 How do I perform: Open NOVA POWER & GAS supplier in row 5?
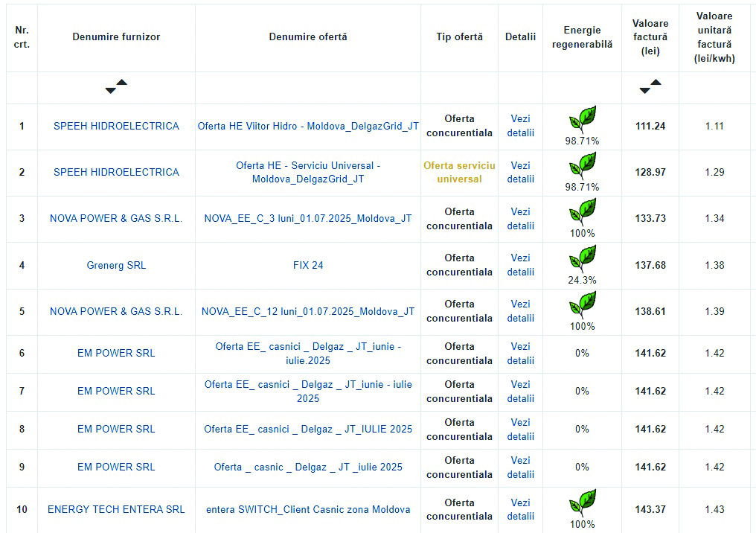[x=116, y=312]
